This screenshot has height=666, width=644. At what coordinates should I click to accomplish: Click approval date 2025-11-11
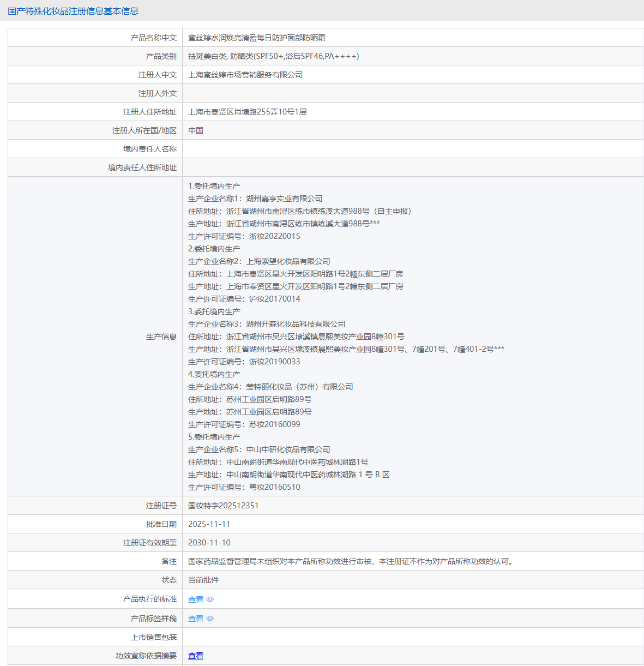[x=209, y=524]
